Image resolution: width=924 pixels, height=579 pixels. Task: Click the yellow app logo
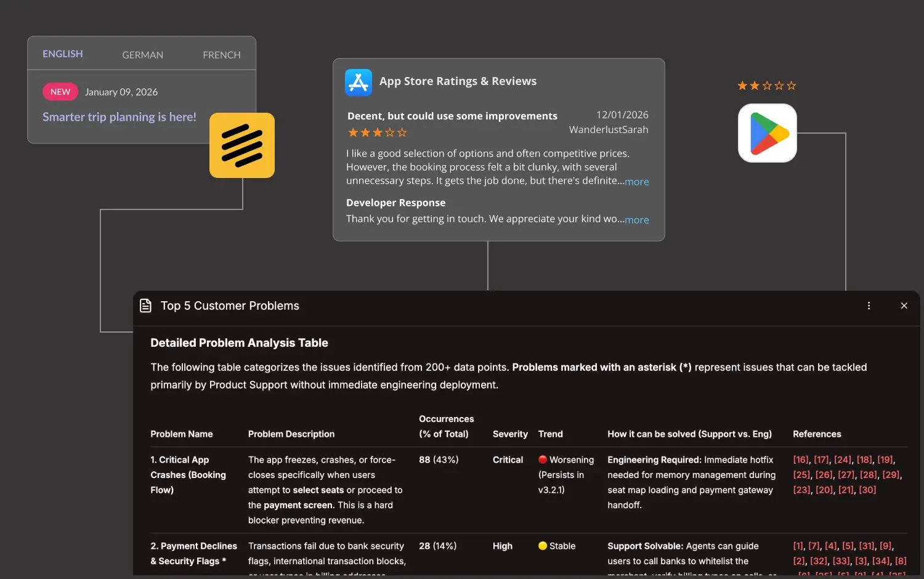tap(242, 145)
